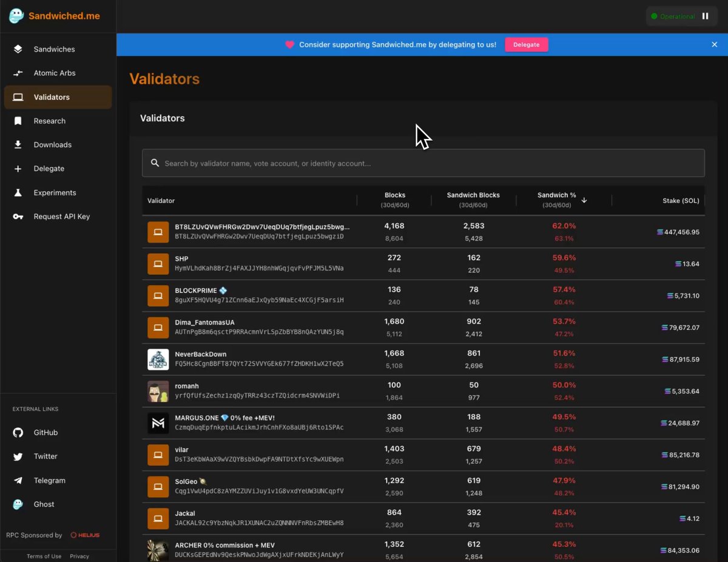728x562 pixels.
Task: Sort by Stake (SOL) column
Action: tap(681, 200)
